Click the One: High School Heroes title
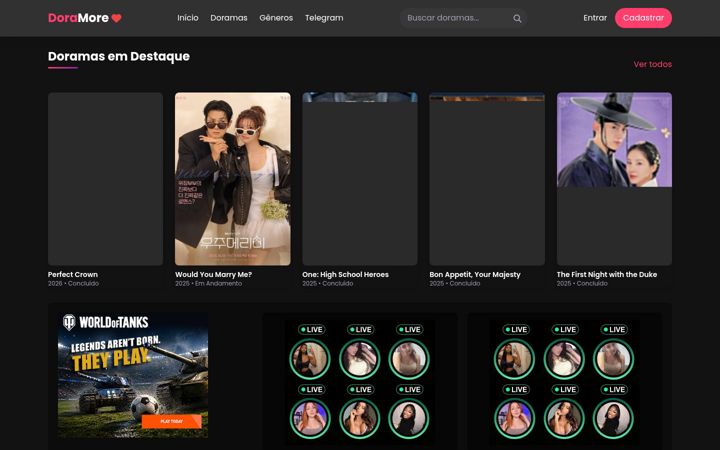 345,275
